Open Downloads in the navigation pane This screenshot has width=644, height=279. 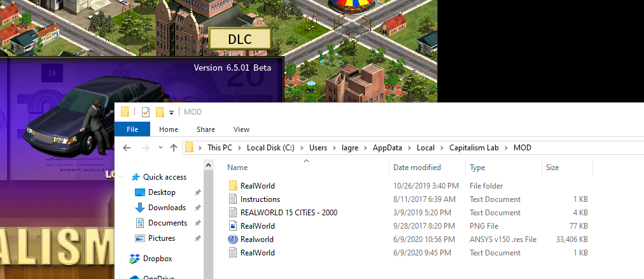pos(167,208)
